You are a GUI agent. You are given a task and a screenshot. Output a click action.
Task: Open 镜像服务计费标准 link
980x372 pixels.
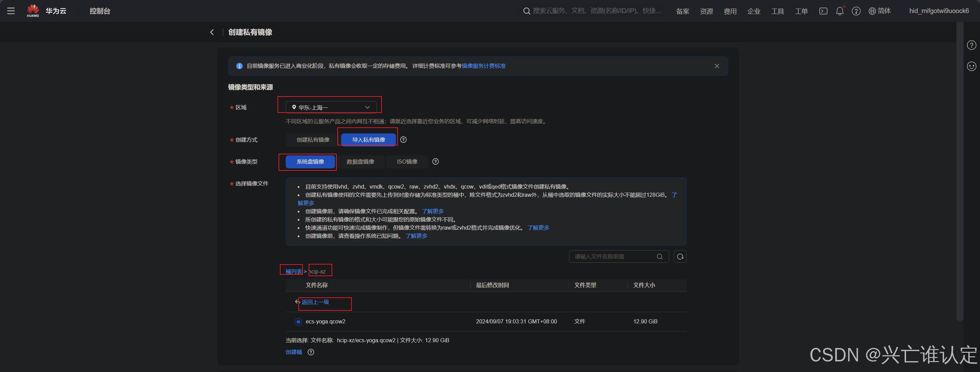483,66
